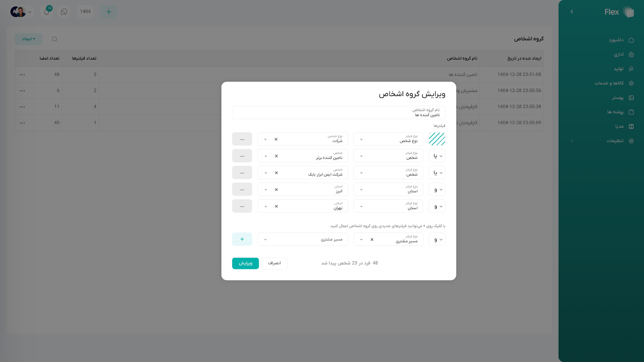This screenshot has height=362, width=644.
Task: Expand the user menu chevron next to avatar
Action: pyautogui.click(x=30, y=12)
